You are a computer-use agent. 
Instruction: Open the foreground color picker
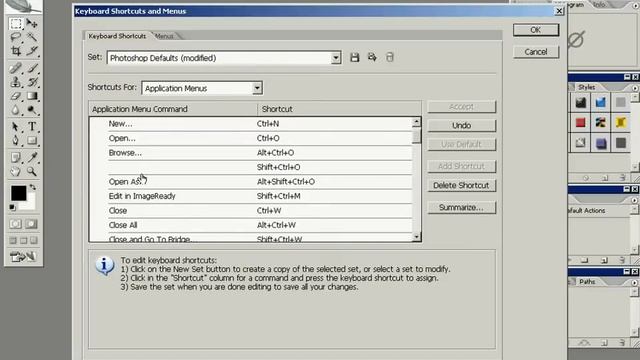click(18, 193)
